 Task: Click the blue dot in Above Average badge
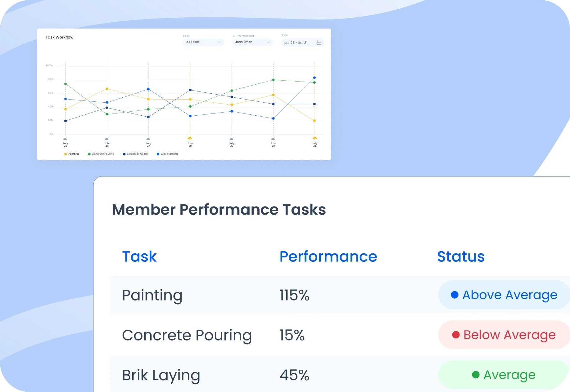pos(455,295)
